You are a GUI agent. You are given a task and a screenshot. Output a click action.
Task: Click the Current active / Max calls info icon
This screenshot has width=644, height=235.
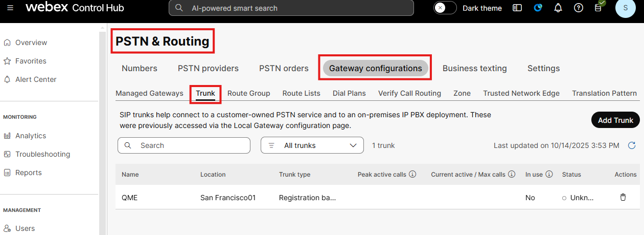pos(512,175)
